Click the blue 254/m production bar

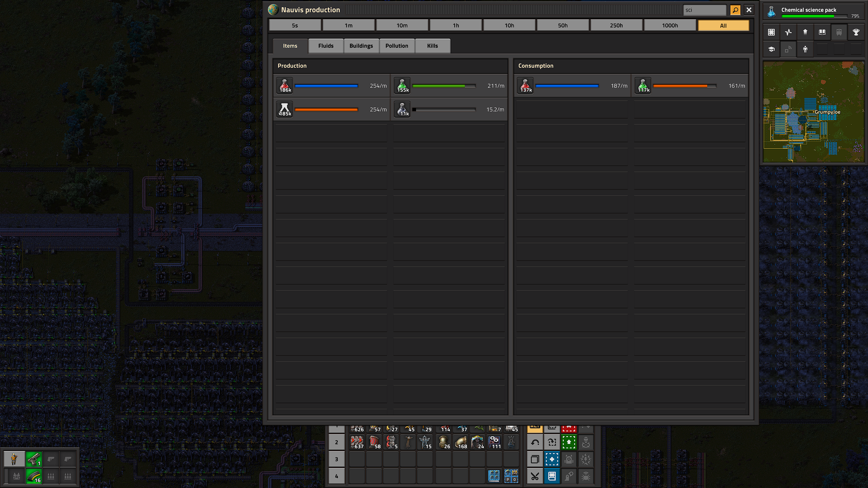click(x=327, y=86)
